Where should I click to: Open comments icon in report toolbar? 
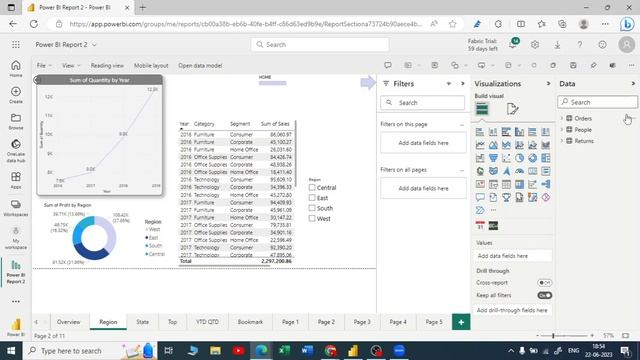click(387, 65)
